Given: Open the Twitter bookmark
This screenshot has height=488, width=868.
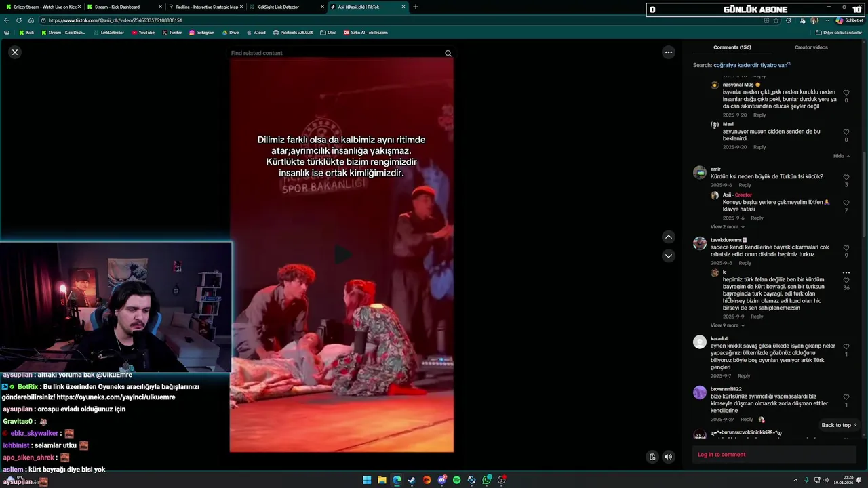Looking at the screenshot, I should coord(172,33).
